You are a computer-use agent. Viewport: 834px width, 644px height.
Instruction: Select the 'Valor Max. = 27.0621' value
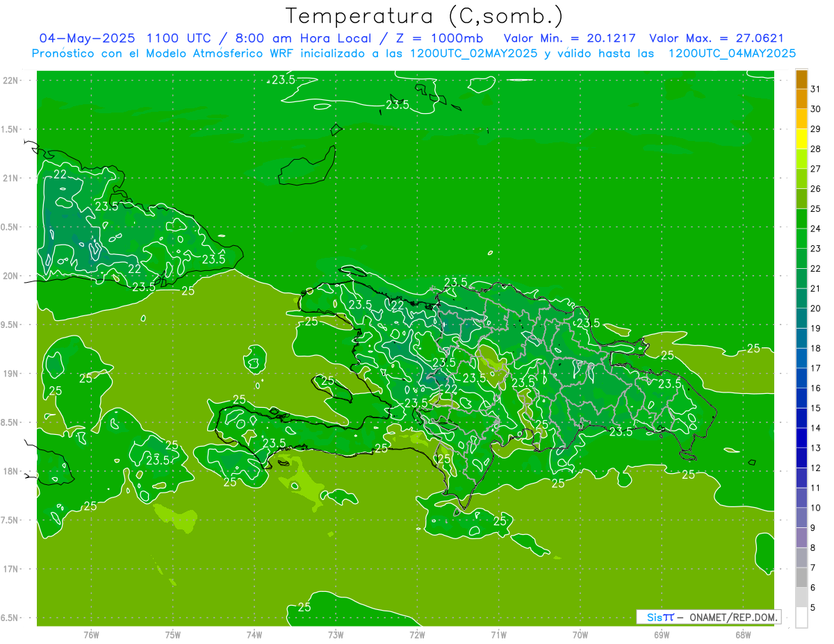717,38
